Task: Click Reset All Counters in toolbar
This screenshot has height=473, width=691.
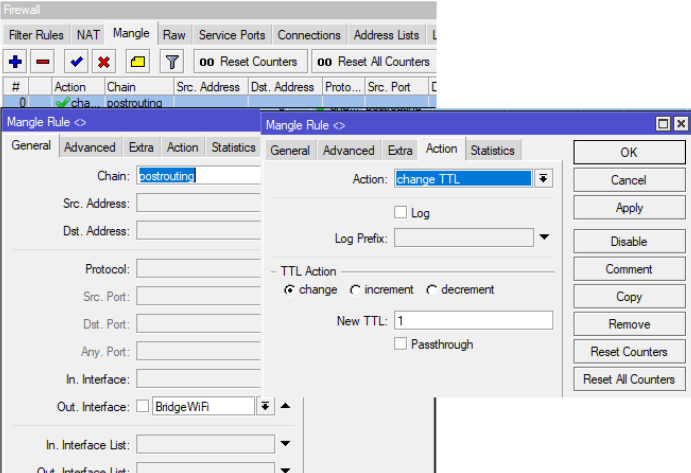Action: pyautogui.click(x=372, y=62)
